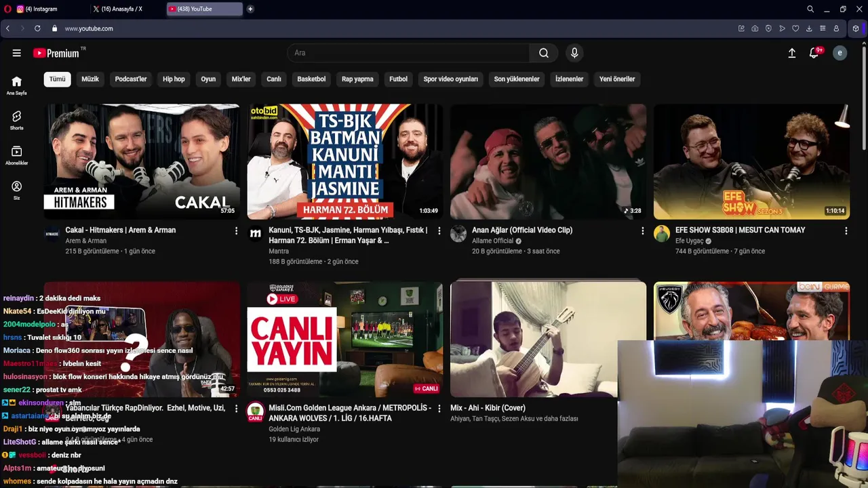Open Ana Sayfa in the sidebar
This screenshot has width=868, height=488.
click(17, 85)
